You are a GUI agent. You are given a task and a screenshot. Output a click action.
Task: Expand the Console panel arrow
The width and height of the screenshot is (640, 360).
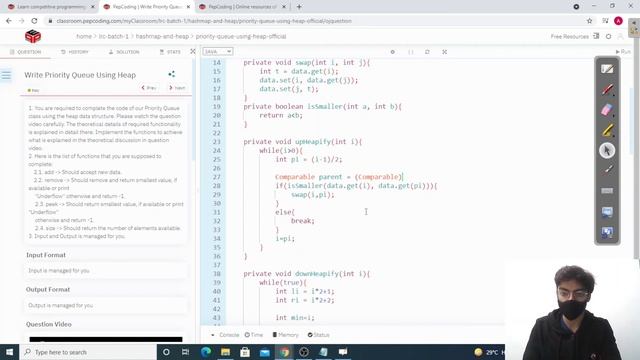coord(213,335)
